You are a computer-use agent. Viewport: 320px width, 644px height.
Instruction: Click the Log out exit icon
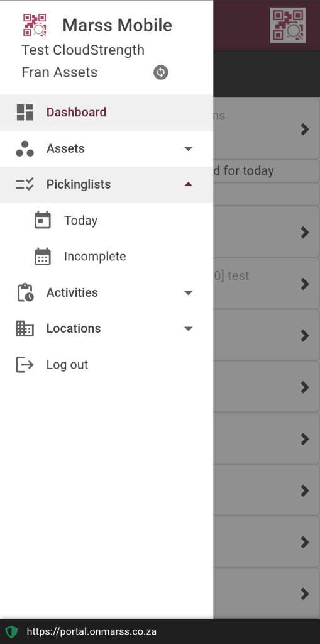(25, 364)
